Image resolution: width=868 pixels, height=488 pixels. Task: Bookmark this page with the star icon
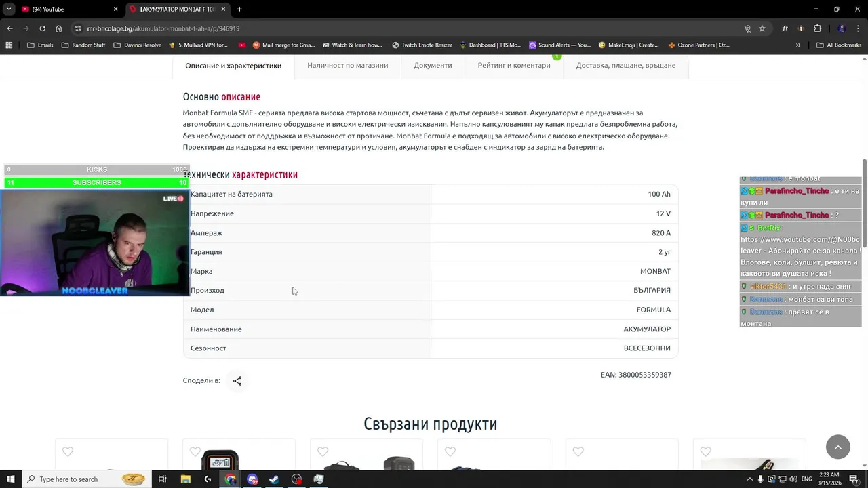762,28
